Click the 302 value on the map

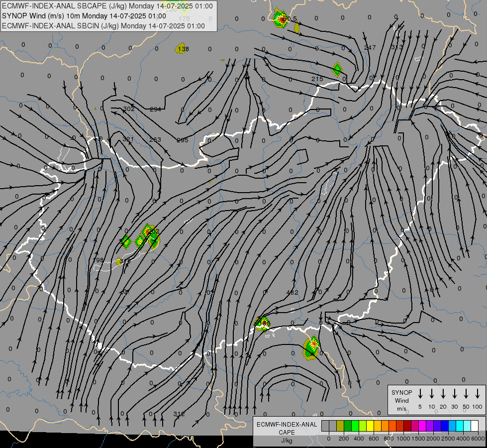point(129,109)
